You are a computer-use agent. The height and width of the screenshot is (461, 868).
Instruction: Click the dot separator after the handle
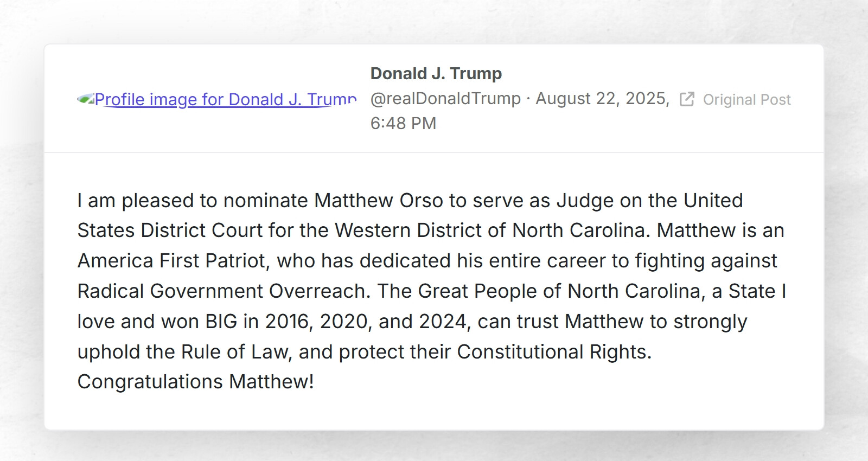point(527,98)
